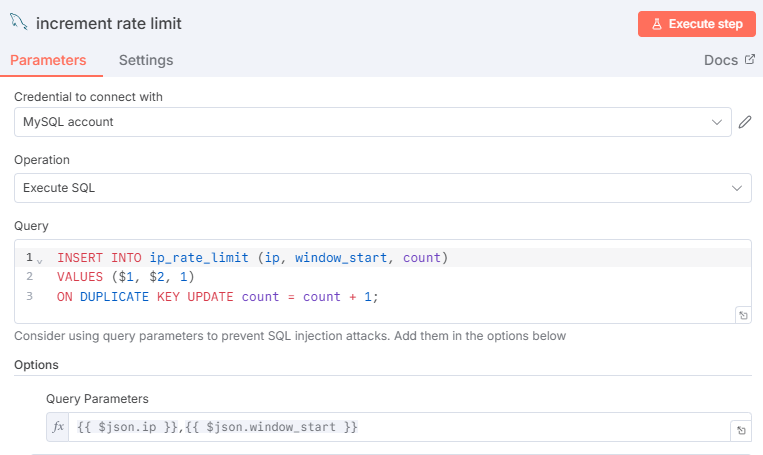Open the Settings tab
This screenshot has height=455, width=763.
click(x=146, y=60)
